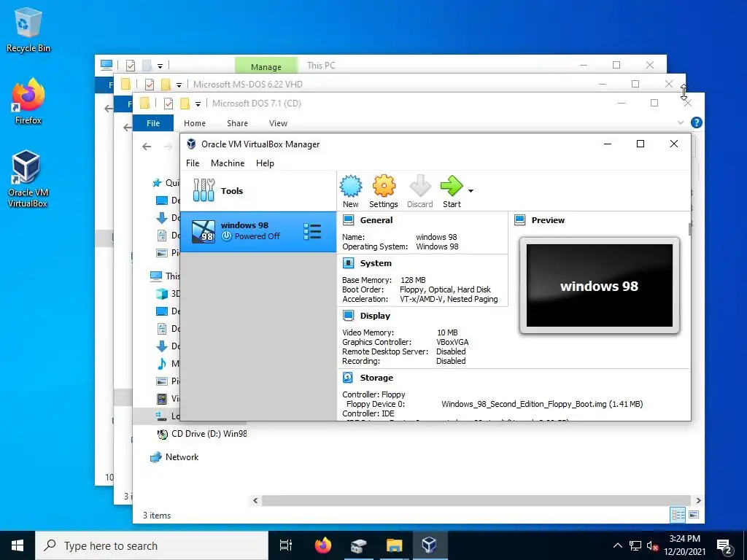Click the windows 98 preview thumbnail
747x560 pixels.
(x=600, y=286)
